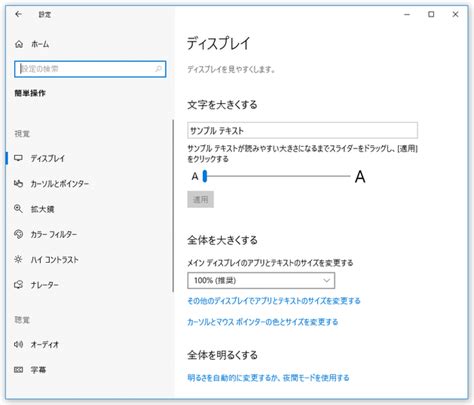The width and height of the screenshot is (474, 405).
Task: Go back with the back arrow
Action: click(x=18, y=14)
